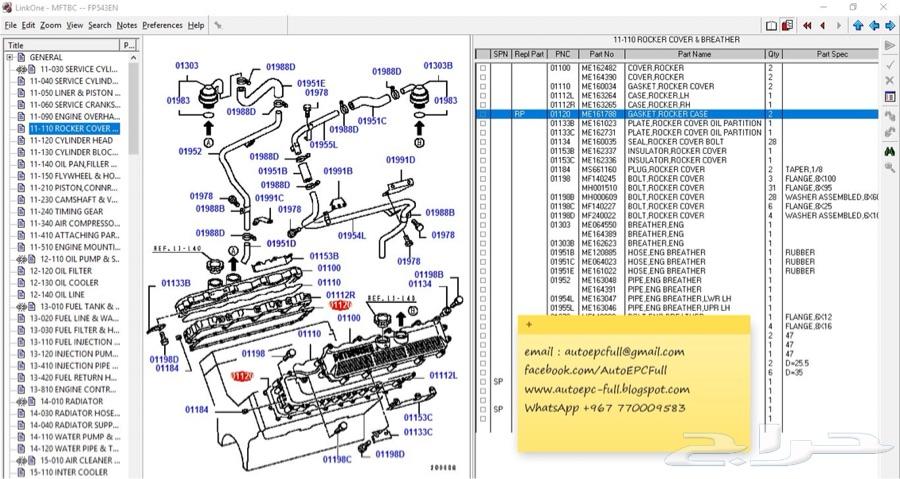Tick the checkbox for ME160034 GASKET,ROCKER COVER
The image size is (900, 479).
(483, 86)
